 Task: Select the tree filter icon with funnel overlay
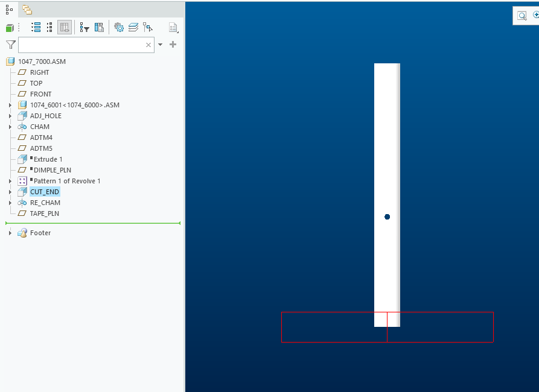84,28
